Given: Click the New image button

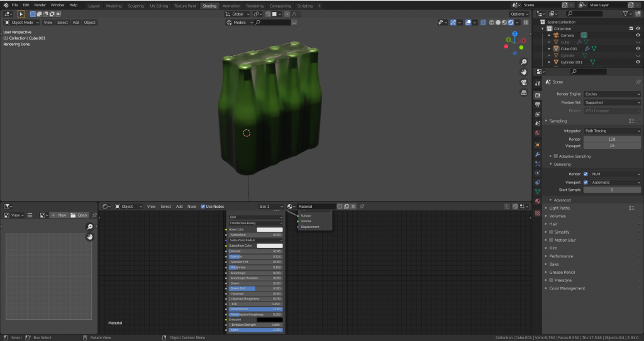Looking at the screenshot, I should 59,215.
